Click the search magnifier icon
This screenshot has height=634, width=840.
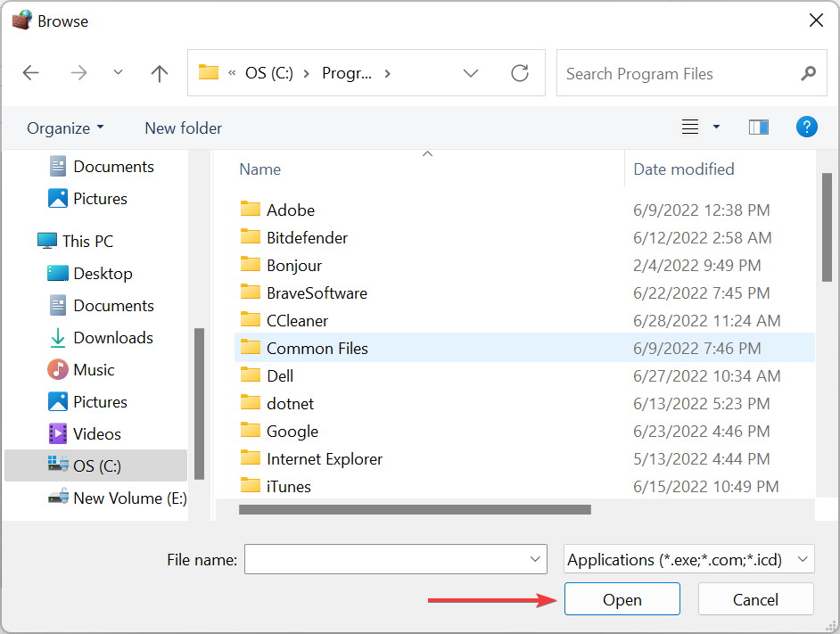(x=808, y=73)
